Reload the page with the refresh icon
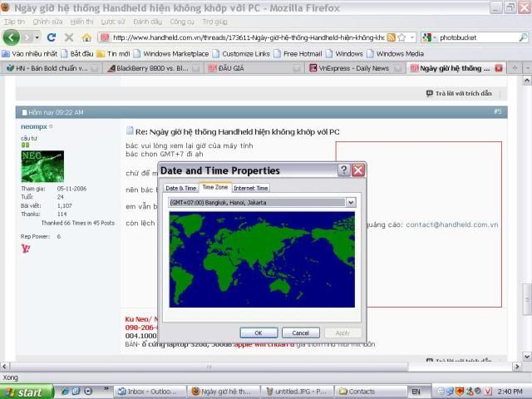 (x=52, y=37)
